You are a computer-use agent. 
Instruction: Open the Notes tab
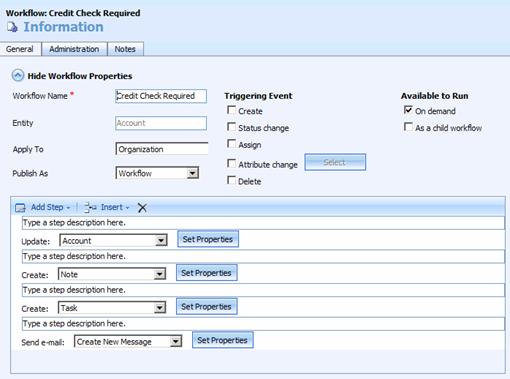125,49
